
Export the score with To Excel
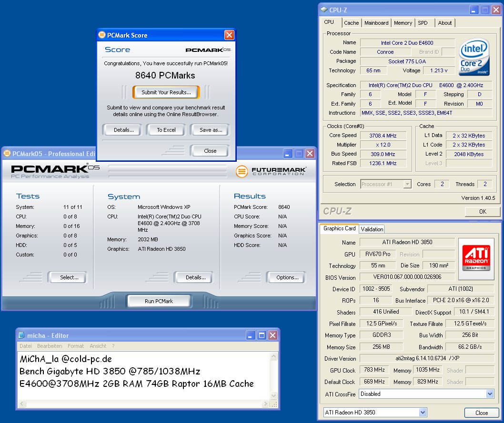click(166, 130)
